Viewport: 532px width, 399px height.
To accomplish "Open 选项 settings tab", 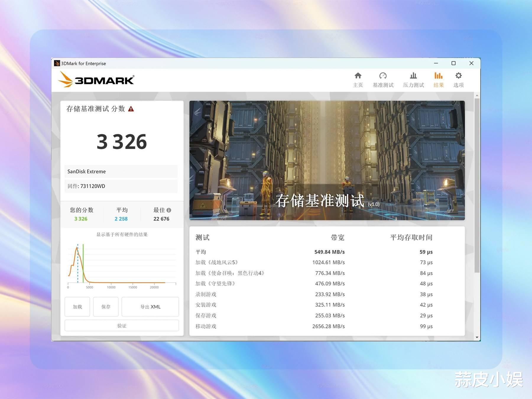I will coord(458,80).
